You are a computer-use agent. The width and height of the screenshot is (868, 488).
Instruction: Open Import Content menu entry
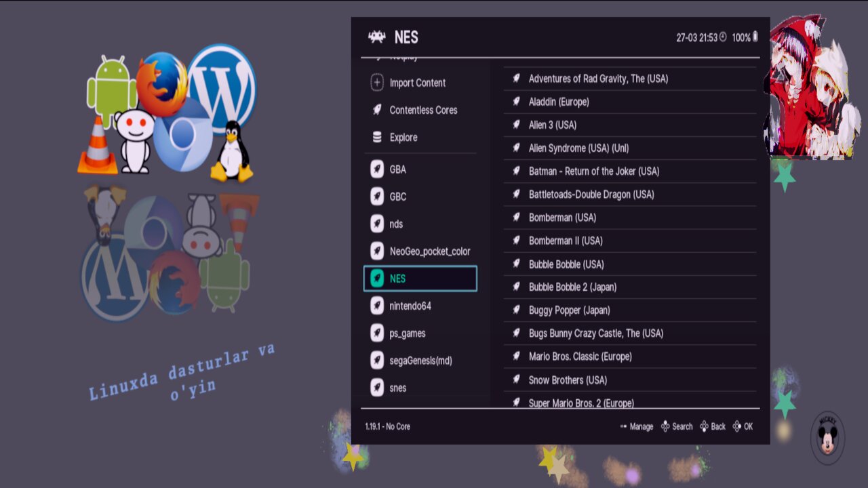tap(420, 83)
